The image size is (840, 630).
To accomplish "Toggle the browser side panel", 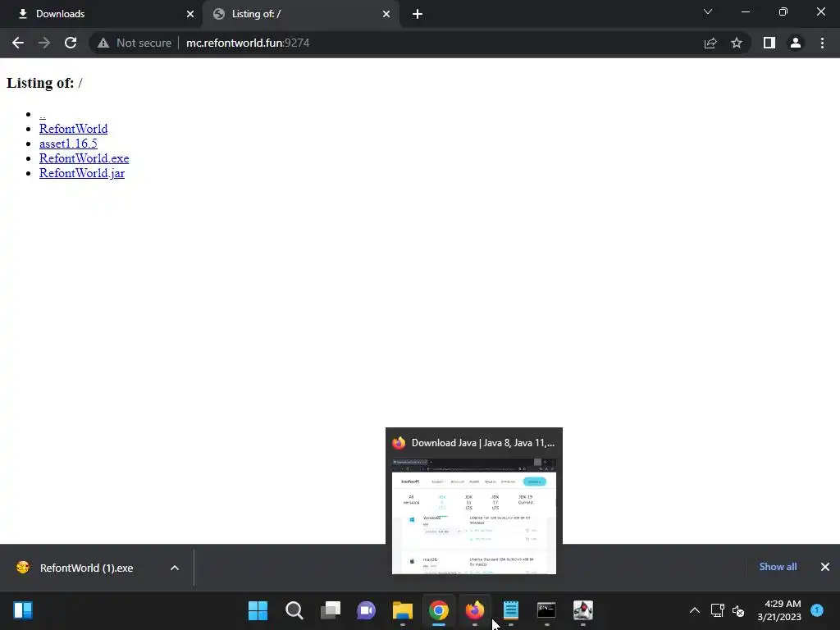I will 769,43.
